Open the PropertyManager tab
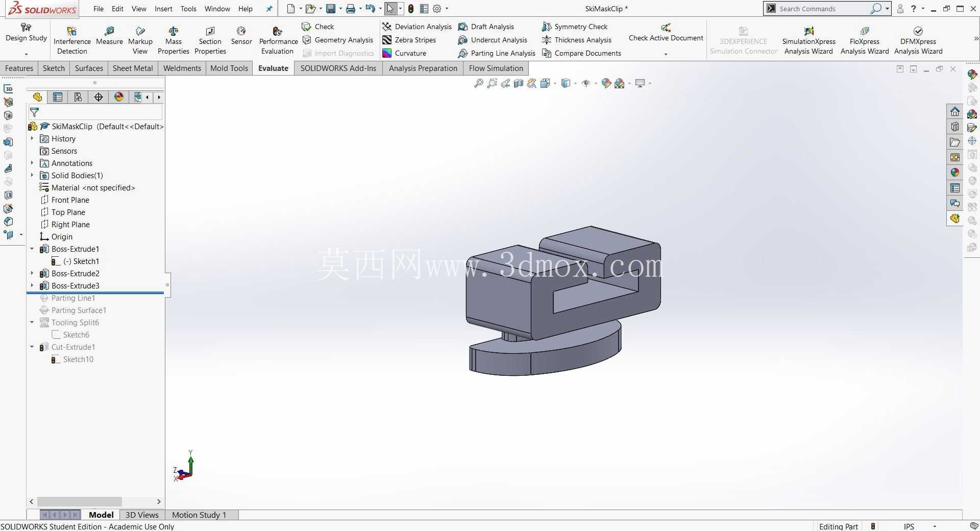This screenshot has width=980, height=531. pos(58,97)
